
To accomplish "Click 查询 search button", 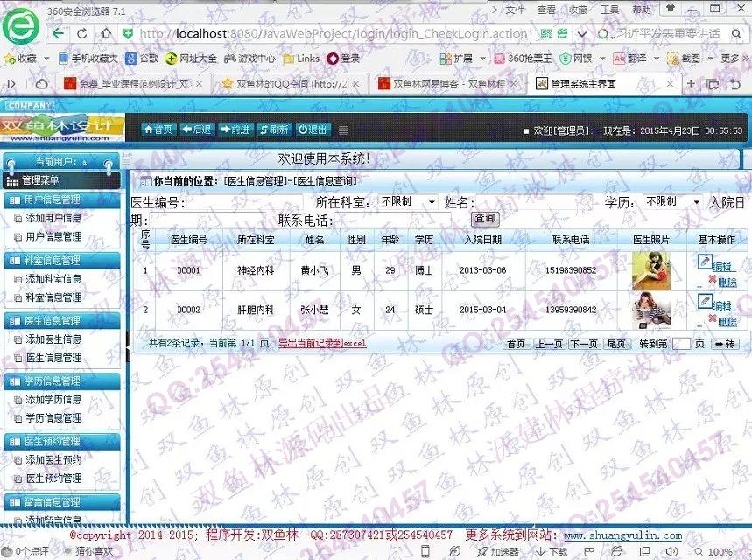I will [485, 219].
